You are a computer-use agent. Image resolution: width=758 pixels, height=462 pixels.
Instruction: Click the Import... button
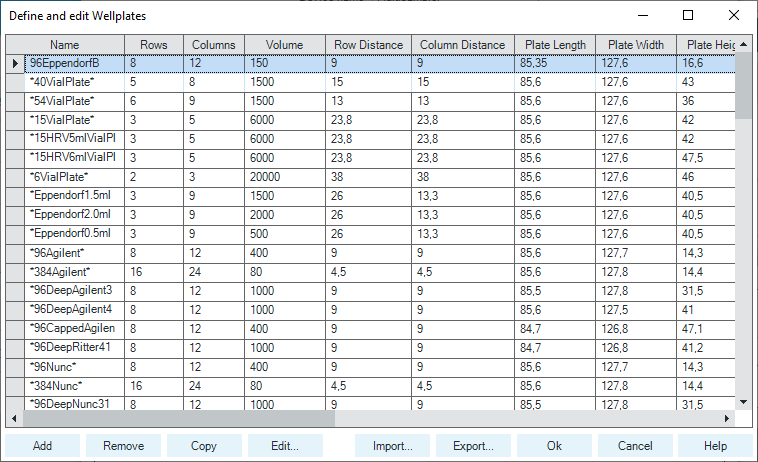coord(393,446)
